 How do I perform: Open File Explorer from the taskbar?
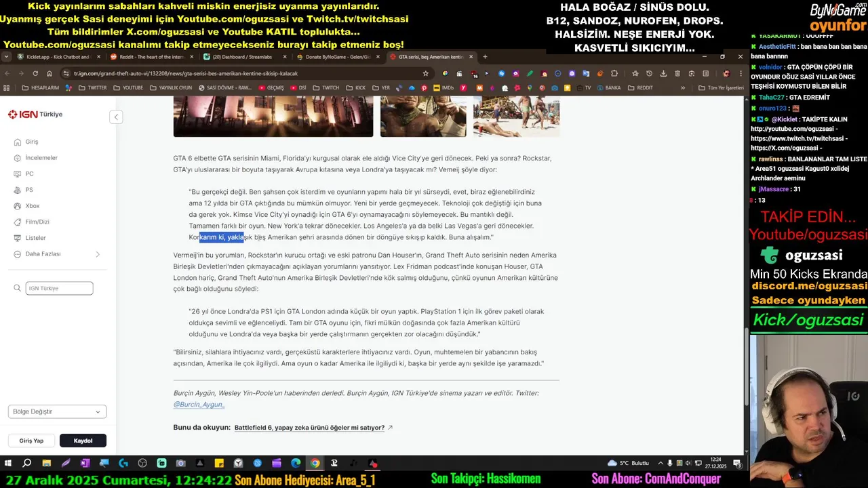coord(46,463)
